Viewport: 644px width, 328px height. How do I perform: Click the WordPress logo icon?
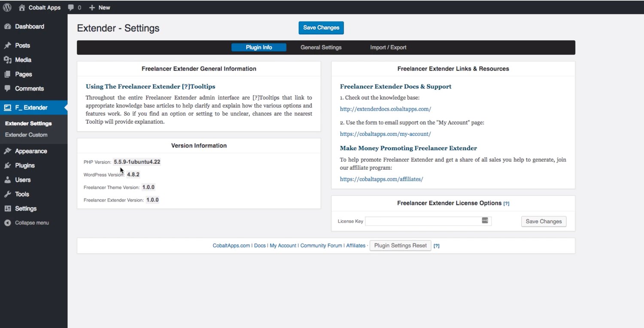point(7,7)
